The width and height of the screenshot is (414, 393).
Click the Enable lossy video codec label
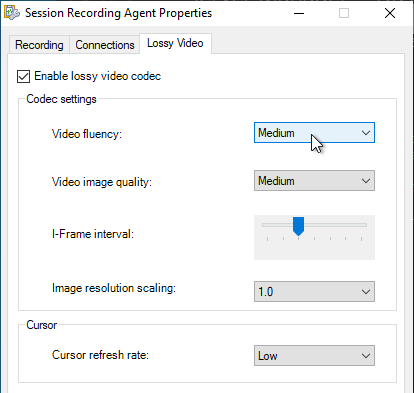click(x=98, y=76)
